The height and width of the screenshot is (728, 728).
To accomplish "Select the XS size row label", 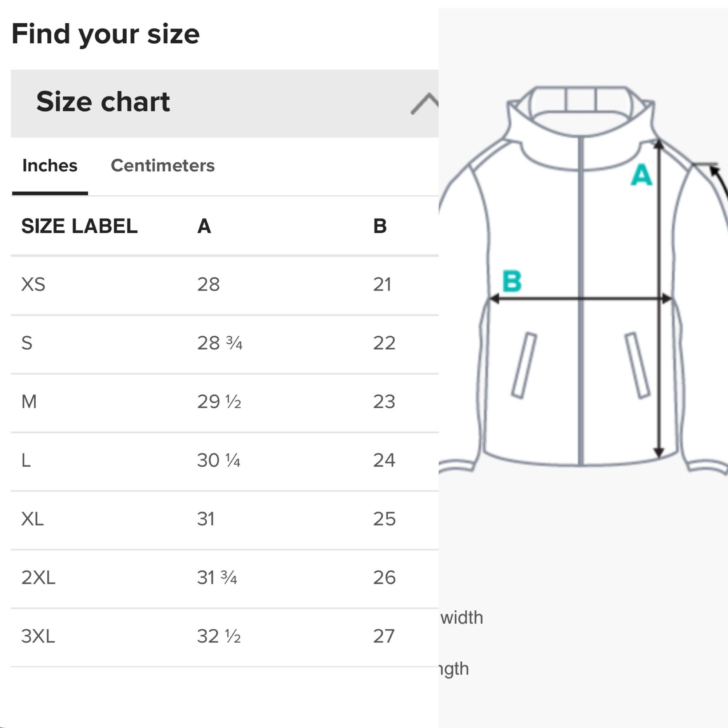I will tap(33, 285).
